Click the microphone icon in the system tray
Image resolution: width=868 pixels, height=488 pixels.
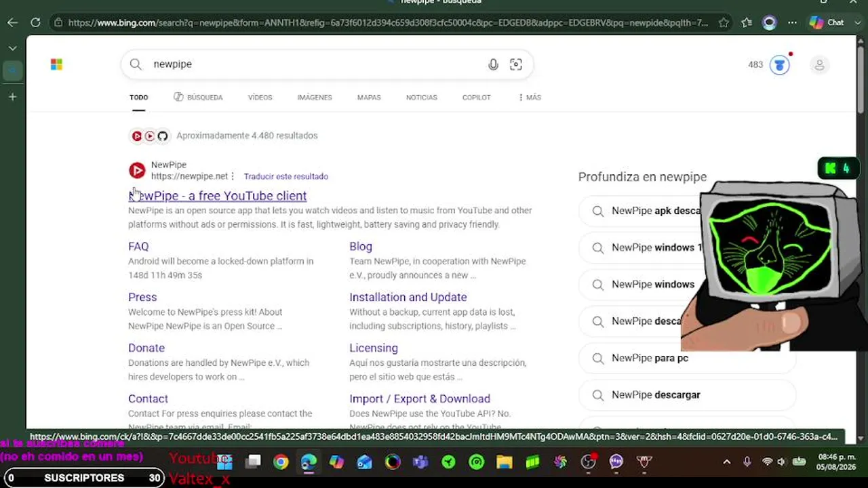[747, 462]
